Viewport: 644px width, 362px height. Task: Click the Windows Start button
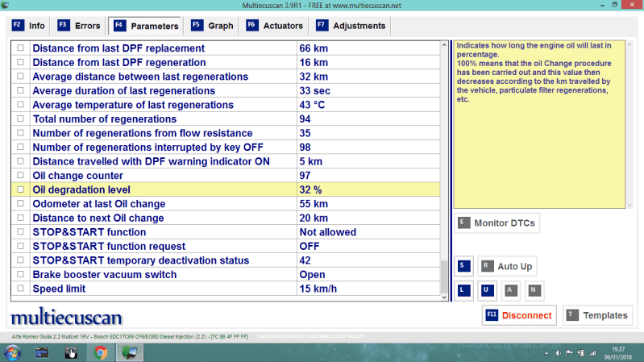click(x=12, y=353)
